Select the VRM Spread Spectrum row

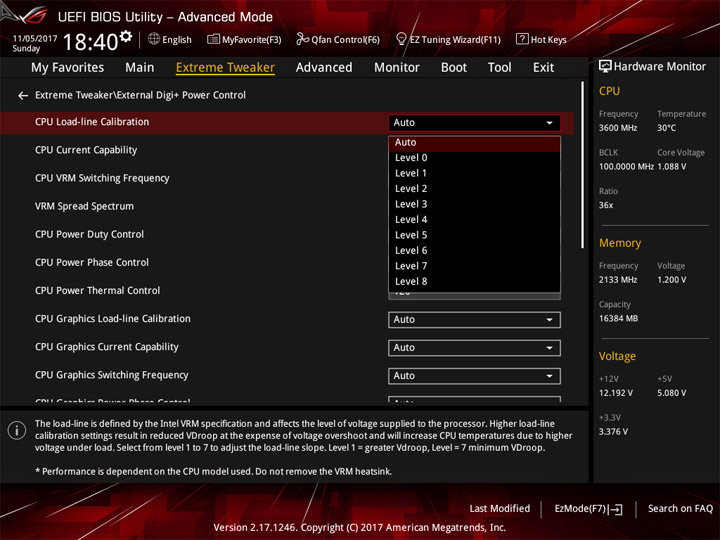coord(84,206)
